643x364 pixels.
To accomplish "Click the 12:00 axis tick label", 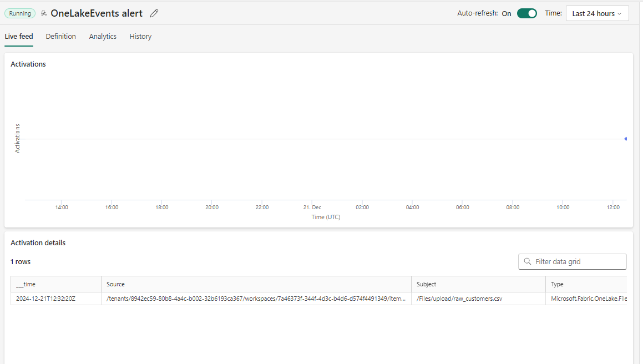I will point(613,207).
